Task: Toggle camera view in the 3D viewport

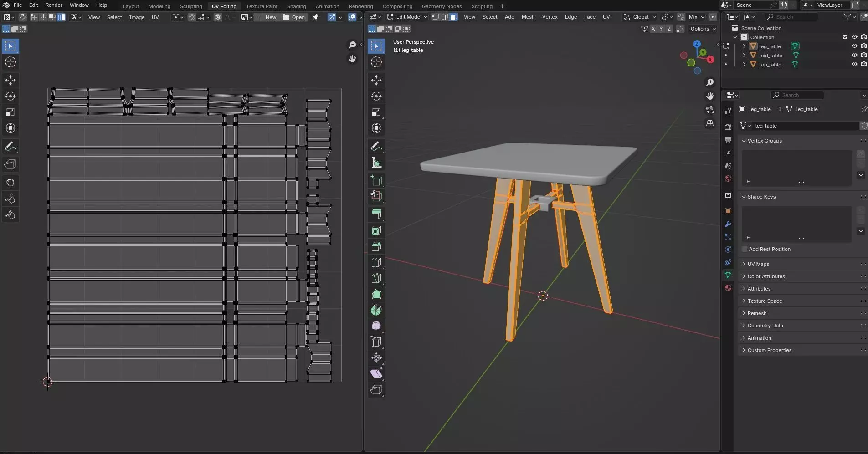Action: click(x=710, y=110)
